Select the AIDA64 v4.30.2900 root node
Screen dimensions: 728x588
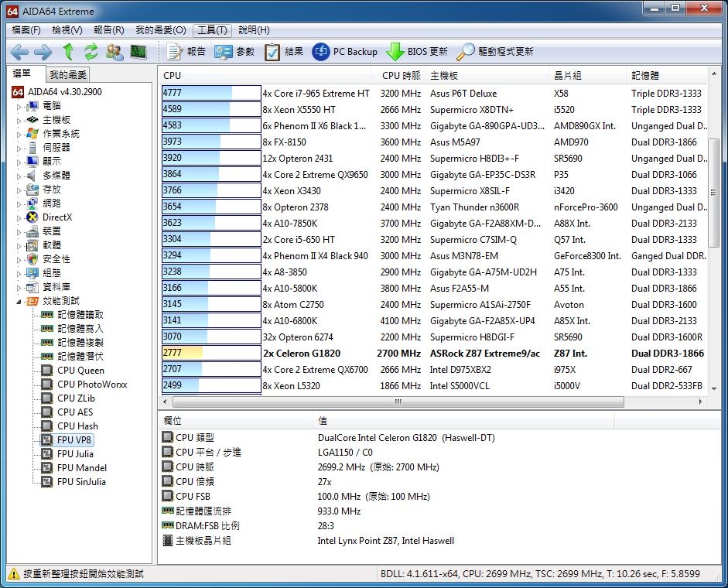[64, 92]
